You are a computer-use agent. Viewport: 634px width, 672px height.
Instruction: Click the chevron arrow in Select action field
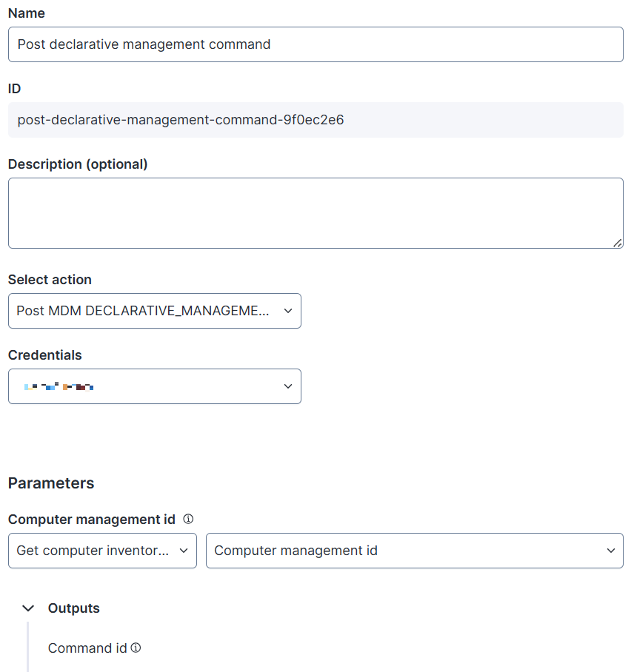[x=288, y=311]
